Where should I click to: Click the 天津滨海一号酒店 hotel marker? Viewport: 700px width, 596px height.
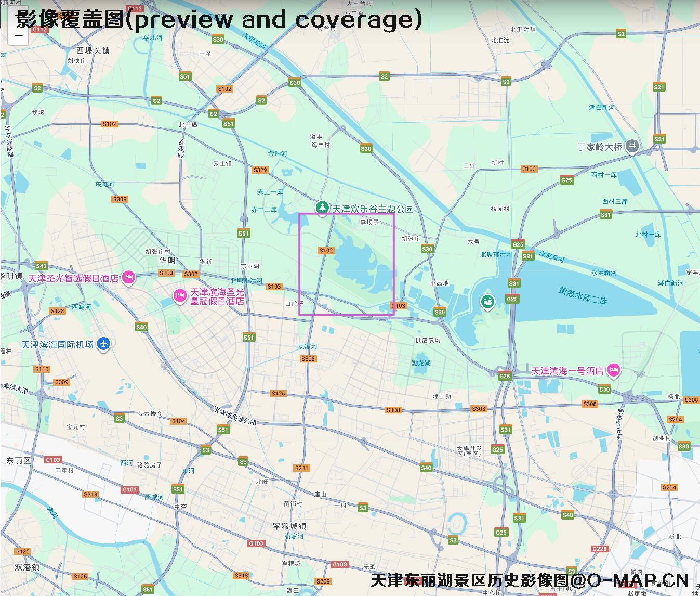(x=613, y=370)
